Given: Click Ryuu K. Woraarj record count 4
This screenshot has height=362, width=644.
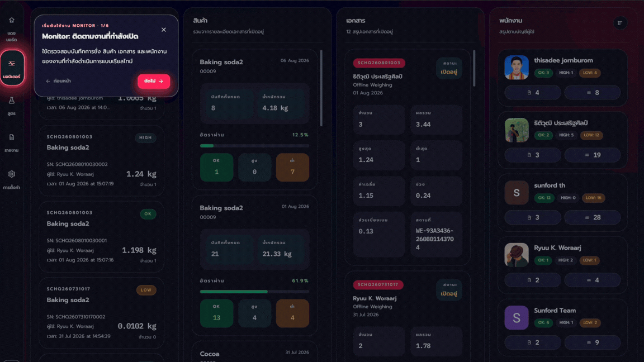Looking at the screenshot, I should 592,280.
